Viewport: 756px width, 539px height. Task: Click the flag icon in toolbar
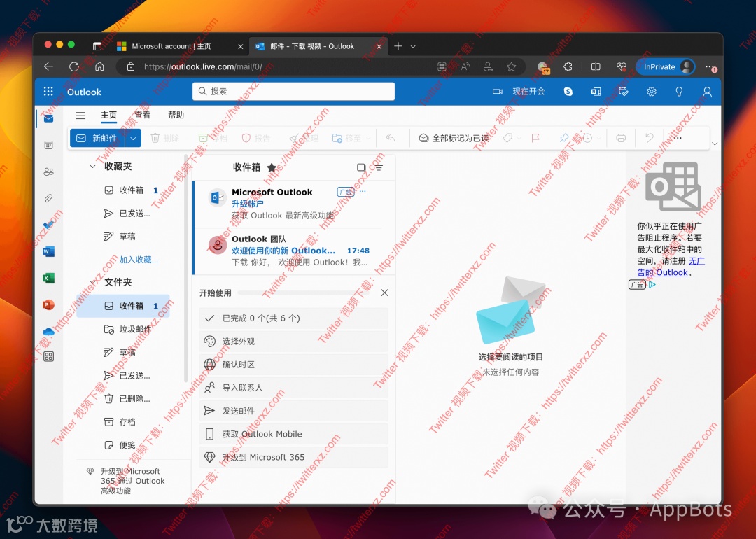[x=535, y=139]
